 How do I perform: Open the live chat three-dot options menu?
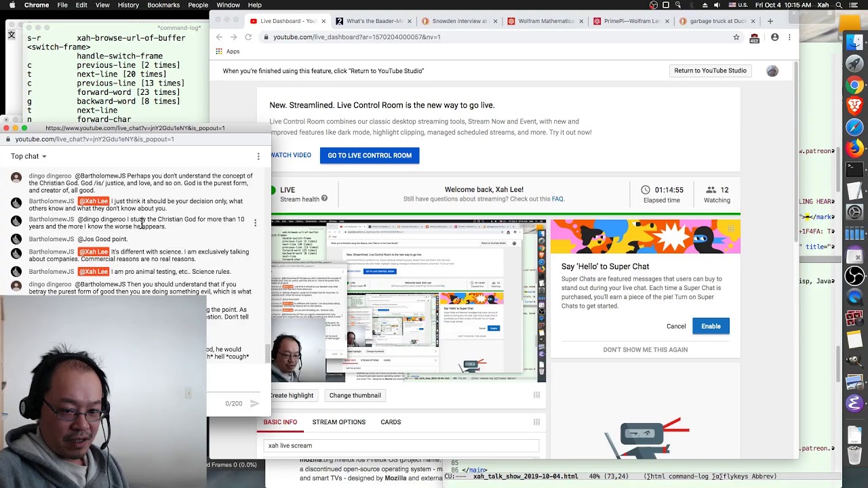pyautogui.click(x=258, y=157)
